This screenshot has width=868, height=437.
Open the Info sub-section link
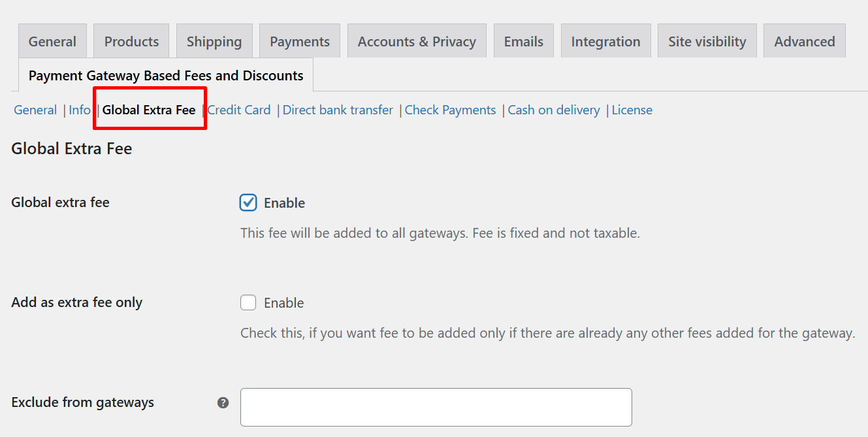point(80,110)
